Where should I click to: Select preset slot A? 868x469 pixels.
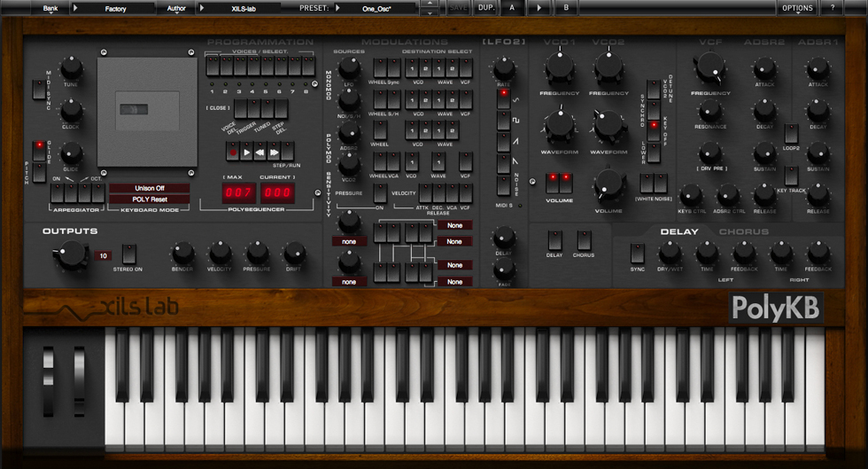512,8
